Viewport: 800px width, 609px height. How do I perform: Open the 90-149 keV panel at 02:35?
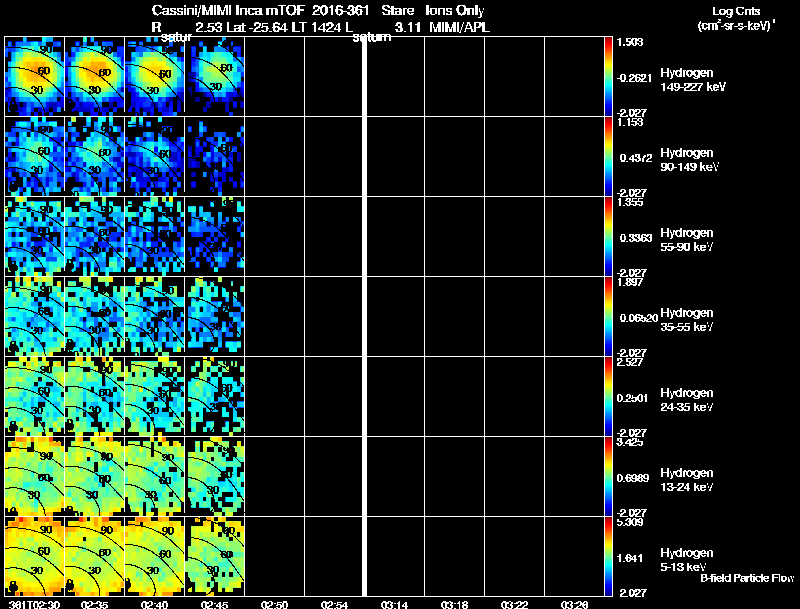pyautogui.click(x=94, y=156)
